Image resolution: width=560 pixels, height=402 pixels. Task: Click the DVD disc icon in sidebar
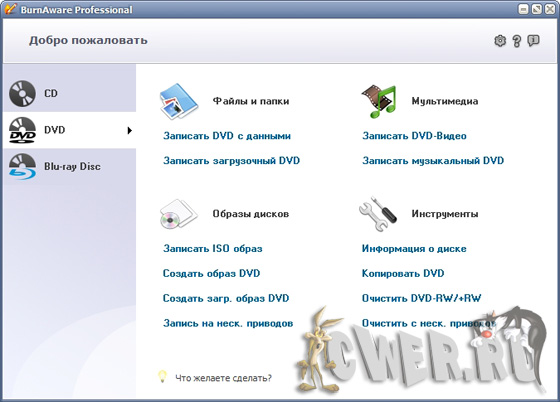click(x=22, y=130)
